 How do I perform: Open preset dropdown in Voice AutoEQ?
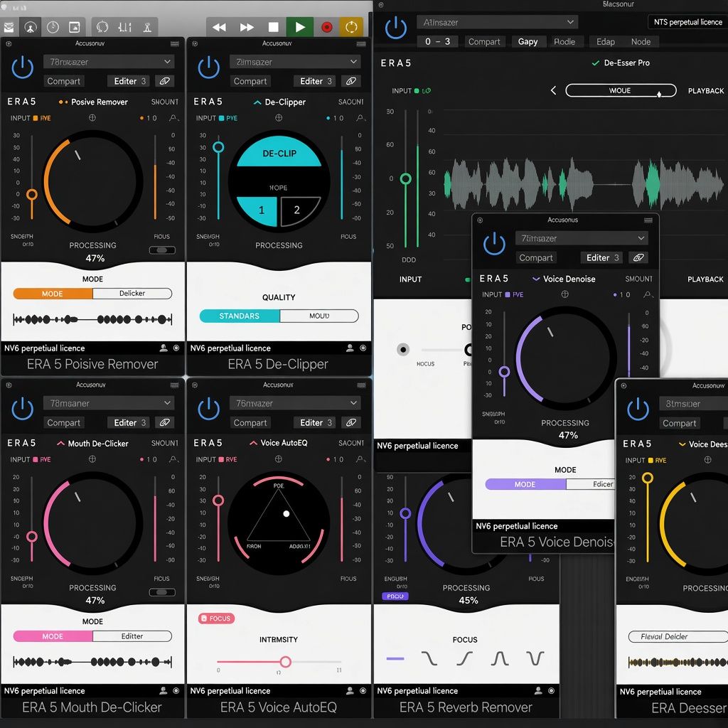coord(295,403)
